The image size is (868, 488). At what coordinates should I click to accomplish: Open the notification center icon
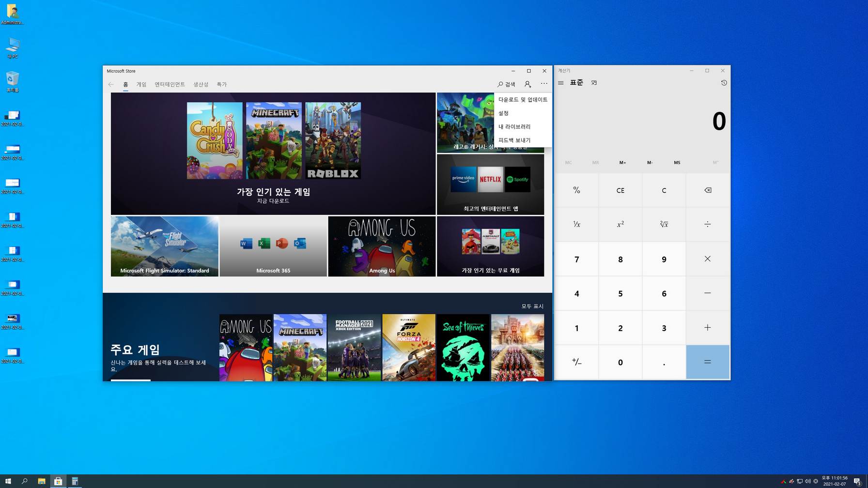point(857,481)
